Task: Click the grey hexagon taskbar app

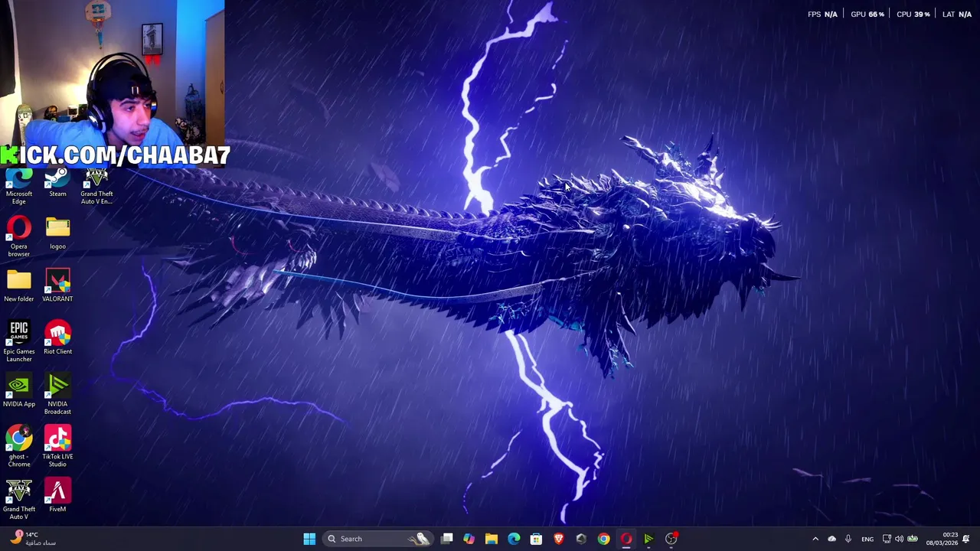Action: tap(581, 539)
